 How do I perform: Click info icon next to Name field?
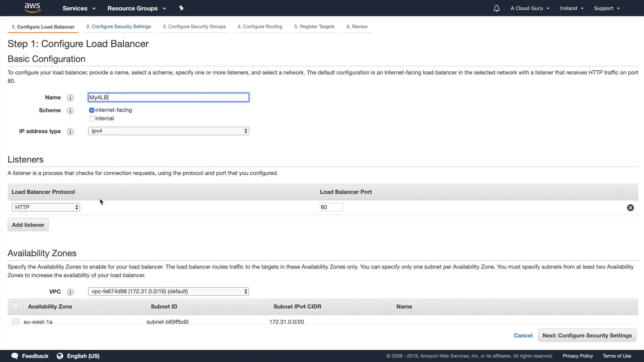70,98
